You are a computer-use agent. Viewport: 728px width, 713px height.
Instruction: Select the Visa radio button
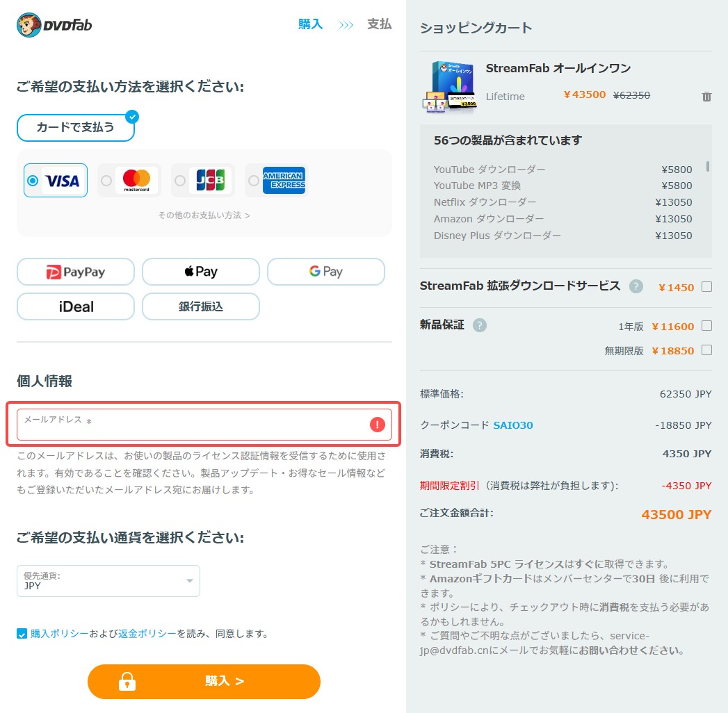(33, 181)
